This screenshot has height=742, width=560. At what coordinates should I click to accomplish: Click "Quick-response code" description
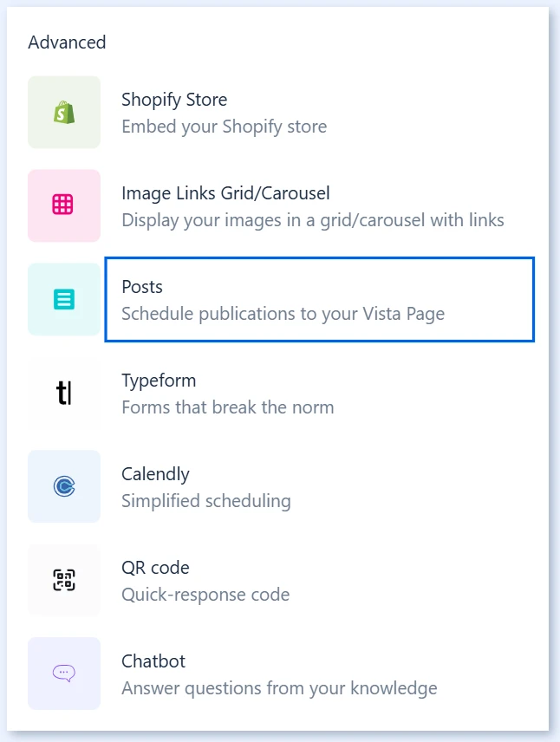[205, 595]
